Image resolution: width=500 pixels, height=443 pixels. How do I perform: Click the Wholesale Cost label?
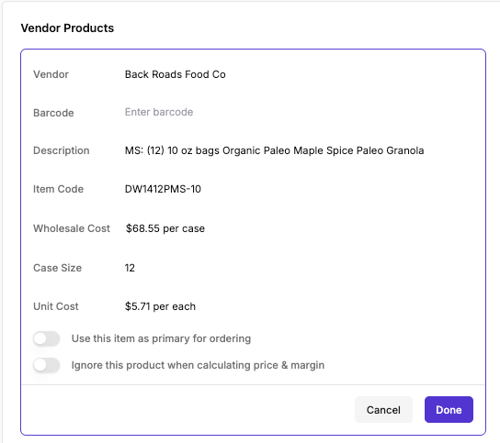click(72, 228)
